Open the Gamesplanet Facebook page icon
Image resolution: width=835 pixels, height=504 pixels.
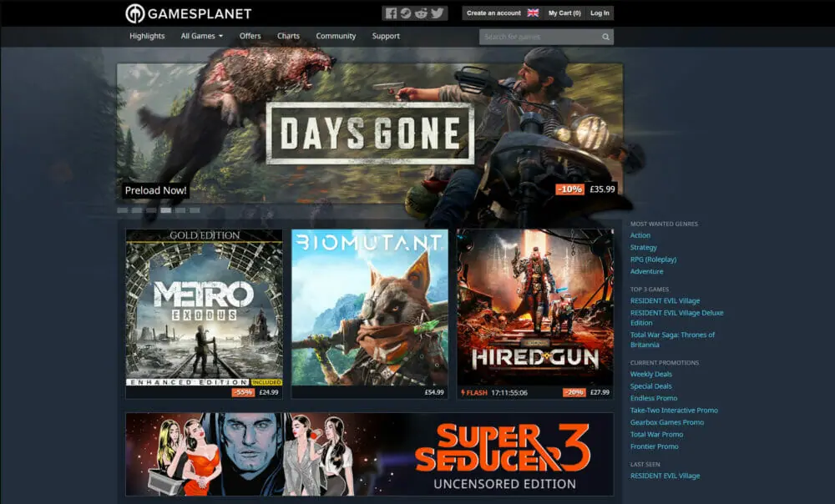(391, 13)
